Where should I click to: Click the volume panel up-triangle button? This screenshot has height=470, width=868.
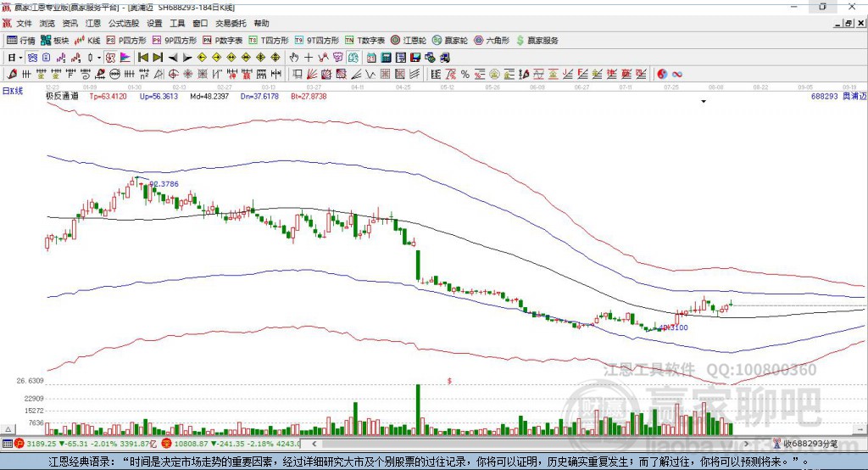(x=8, y=429)
